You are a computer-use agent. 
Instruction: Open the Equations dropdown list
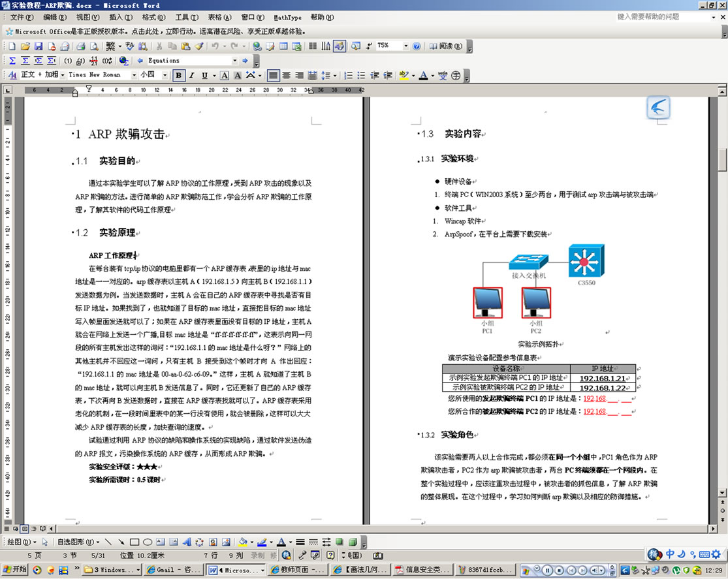pyautogui.click(x=234, y=61)
